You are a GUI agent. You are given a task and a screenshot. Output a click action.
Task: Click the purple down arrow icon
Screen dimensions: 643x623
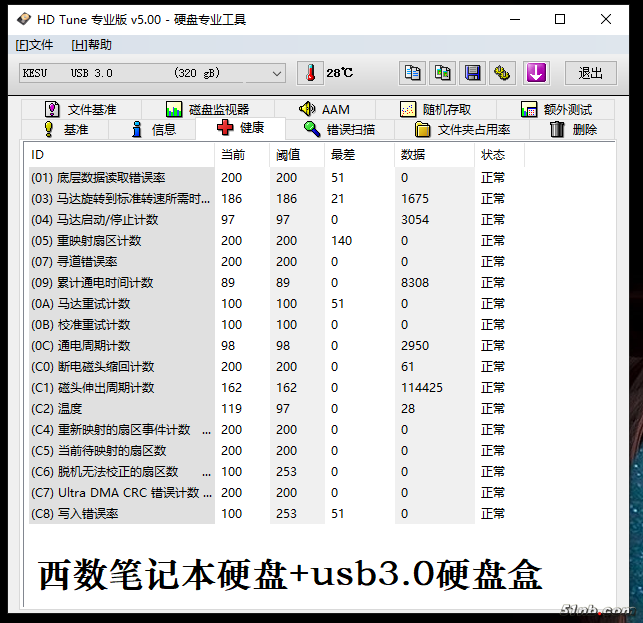pos(536,73)
